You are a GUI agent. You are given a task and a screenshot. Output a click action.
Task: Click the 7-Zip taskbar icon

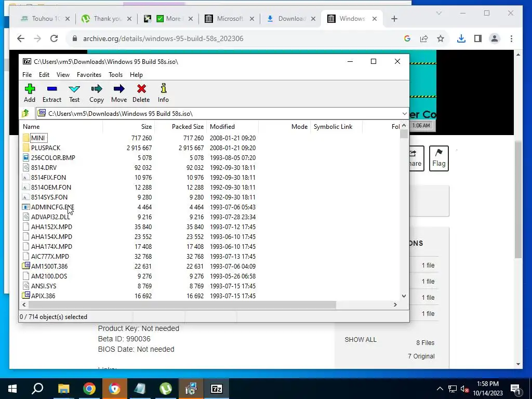pyautogui.click(x=216, y=389)
